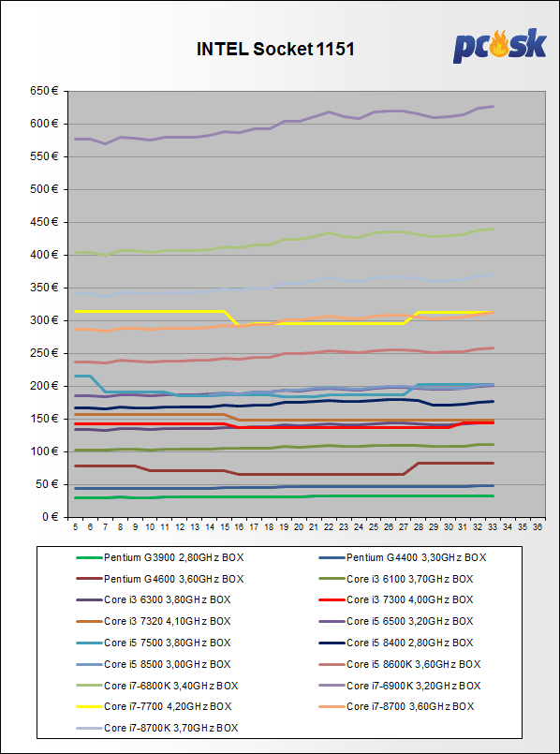Screen dimensions: 560x754
Task: Click the Core i5 6500 3,20GHz BOX legend entry
Action: pos(396,621)
